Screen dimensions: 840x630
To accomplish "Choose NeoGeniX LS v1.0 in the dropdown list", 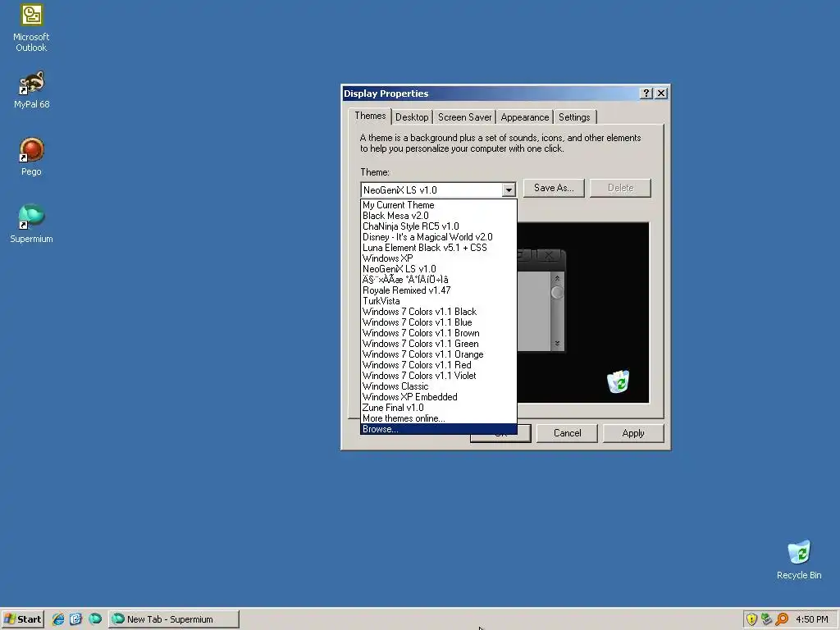I will click(x=438, y=269).
